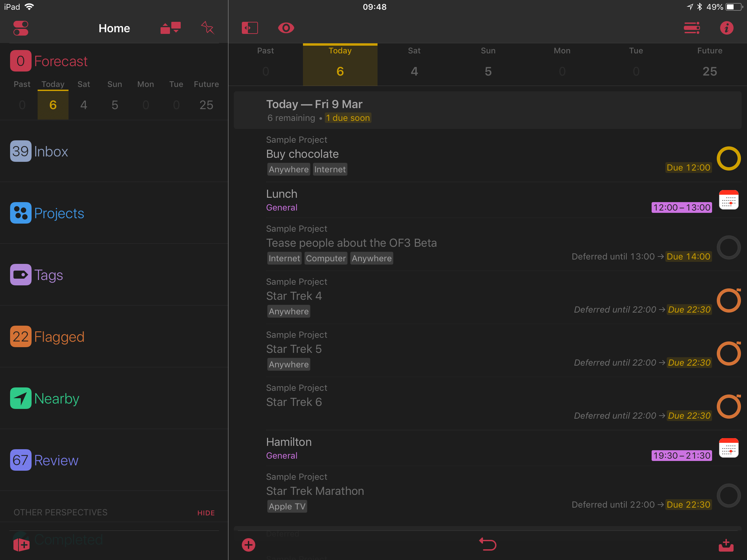
Task: Open the Lunch calendar event icon
Action: 729,200
